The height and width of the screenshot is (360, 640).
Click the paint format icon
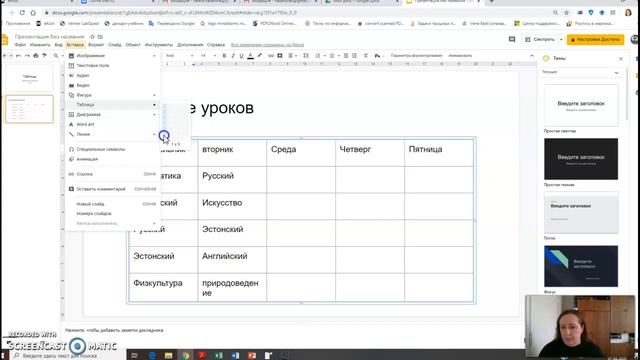click(x=44, y=56)
